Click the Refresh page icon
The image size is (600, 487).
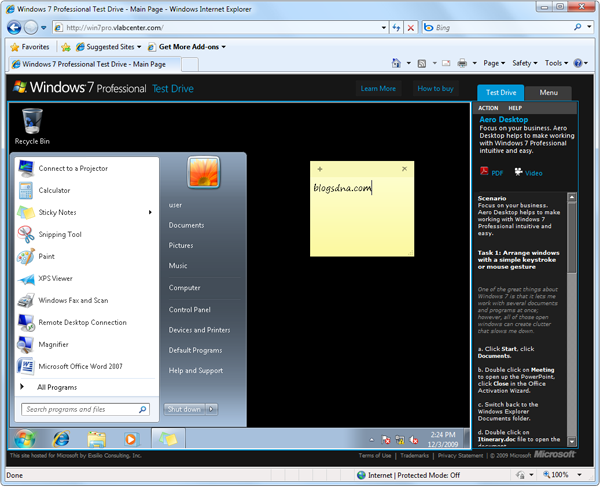pyautogui.click(x=396, y=28)
